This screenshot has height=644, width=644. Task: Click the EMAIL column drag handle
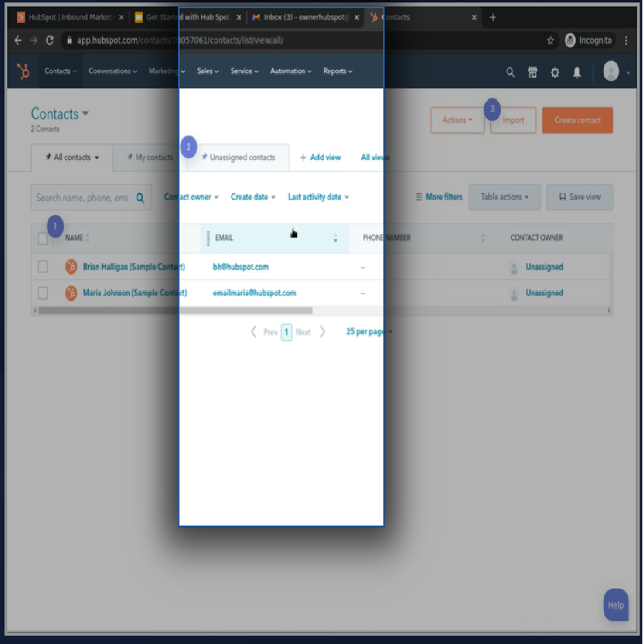208,238
